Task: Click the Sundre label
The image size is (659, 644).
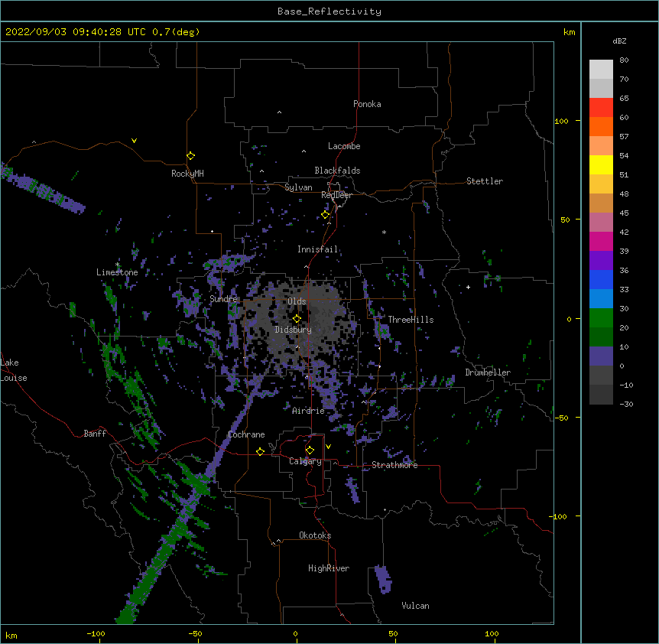Action: point(223,299)
